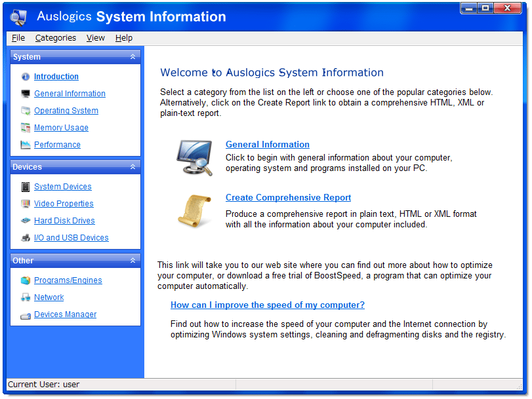Image resolution: width=532 pixels, height=399 pixels.
Task: Click the Performance chart icon
Action: (26, 145)
